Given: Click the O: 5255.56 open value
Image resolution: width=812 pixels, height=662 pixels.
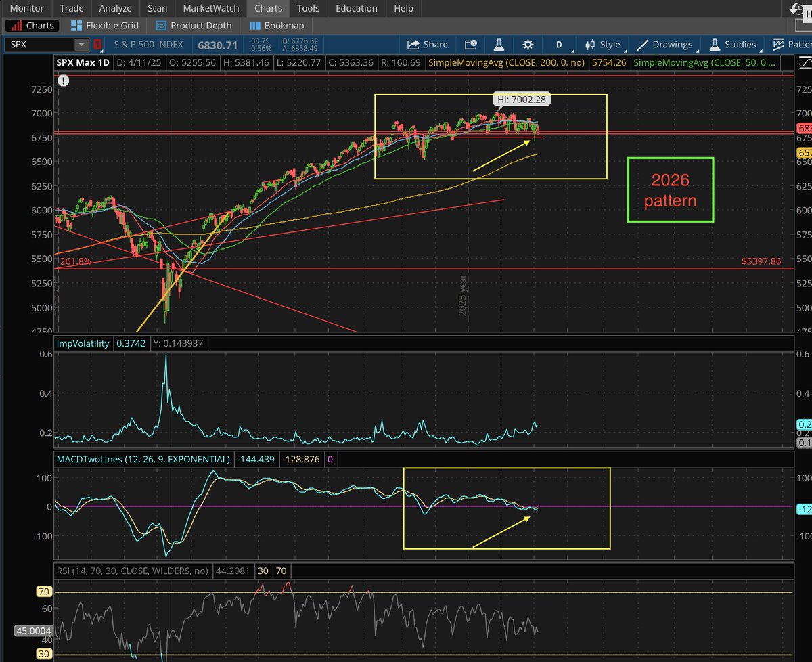Looking at the screenshot, I should point(192,63).
